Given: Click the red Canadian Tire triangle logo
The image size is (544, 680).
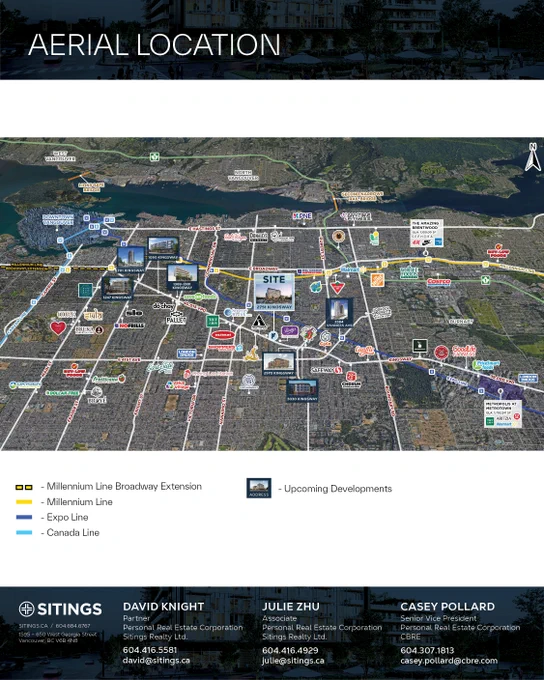Looking at the screenshot, I should coord(337,287).
